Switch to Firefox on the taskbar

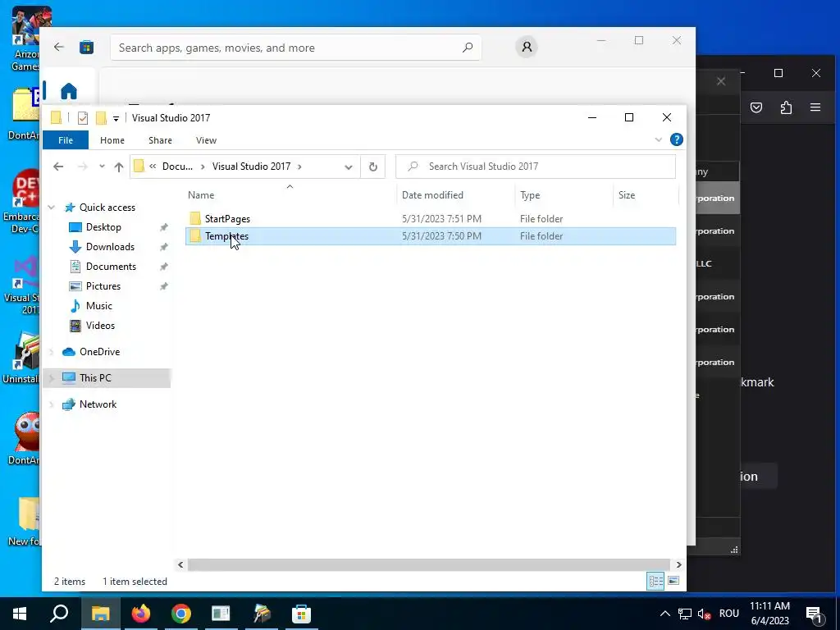point(141,614)
